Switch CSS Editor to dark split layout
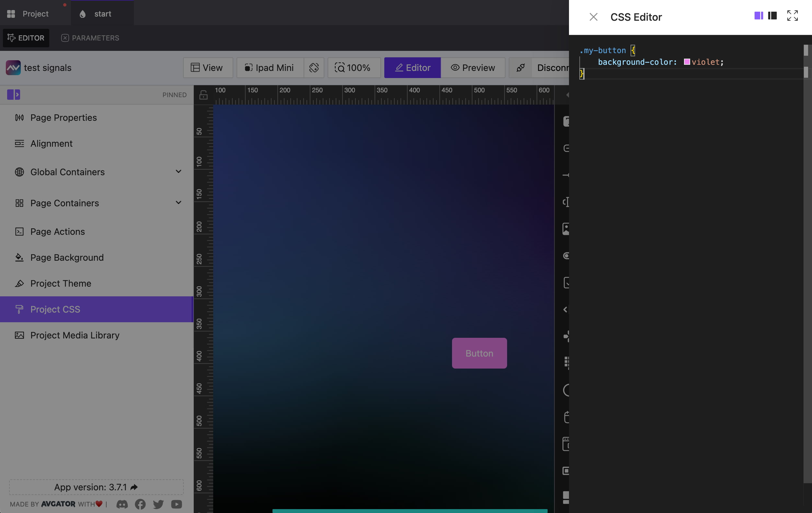The image size is (812, 513). (772, 16)
